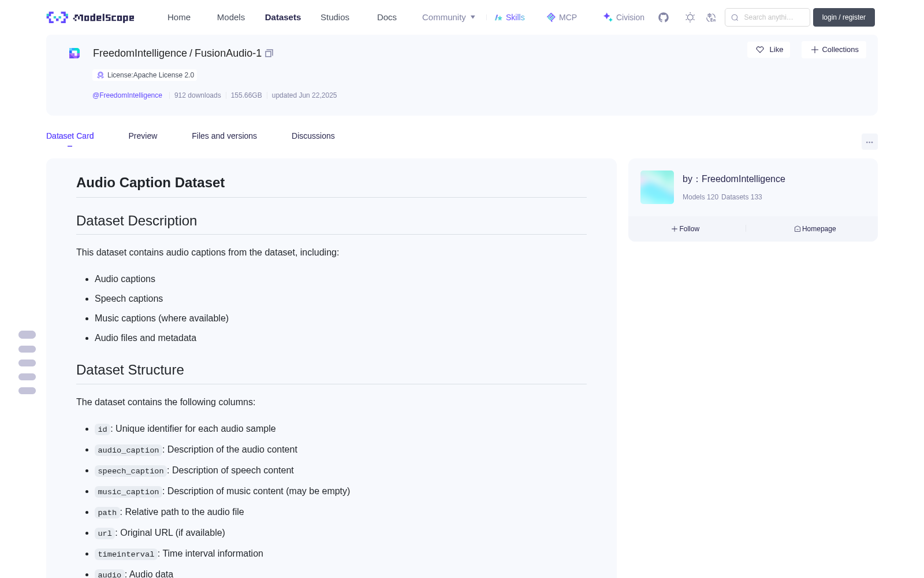Viewport: 924px width, 578px height.
Task: Click the Audio captions bullet item
Action: 125,279
